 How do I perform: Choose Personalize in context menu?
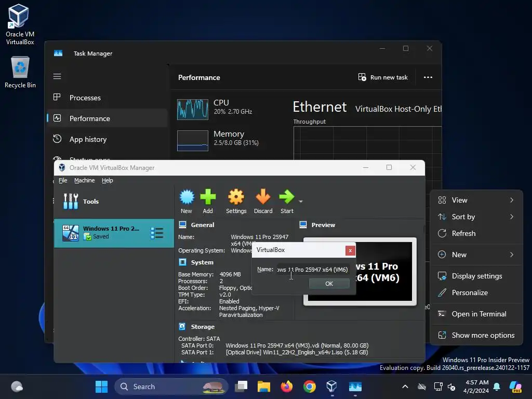click(x=476, y=293)
